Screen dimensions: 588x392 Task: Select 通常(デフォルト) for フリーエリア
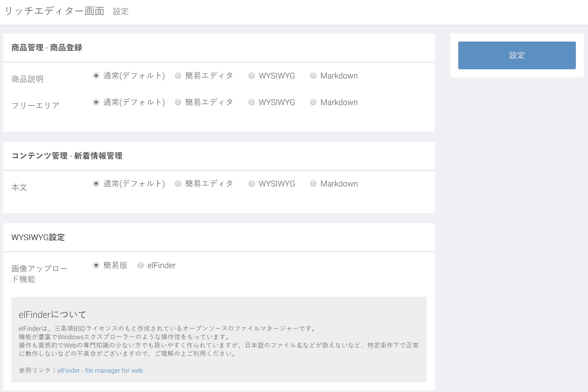click(x=96, y=102)
